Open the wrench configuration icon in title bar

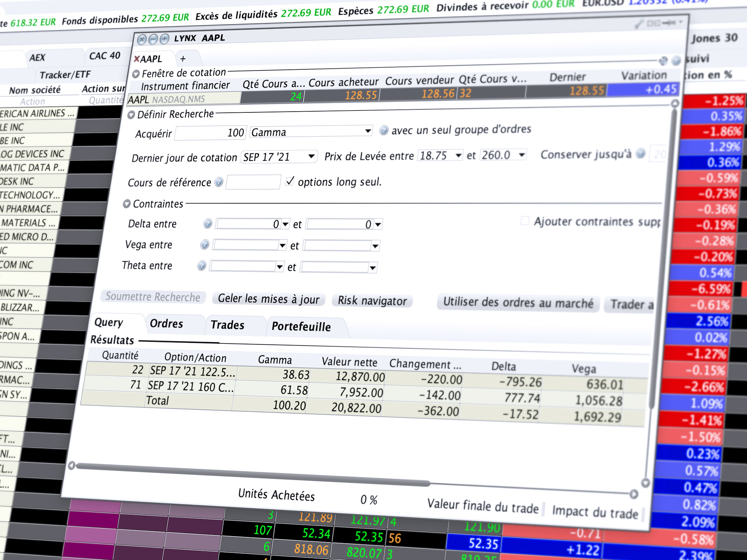coord(639,24)
